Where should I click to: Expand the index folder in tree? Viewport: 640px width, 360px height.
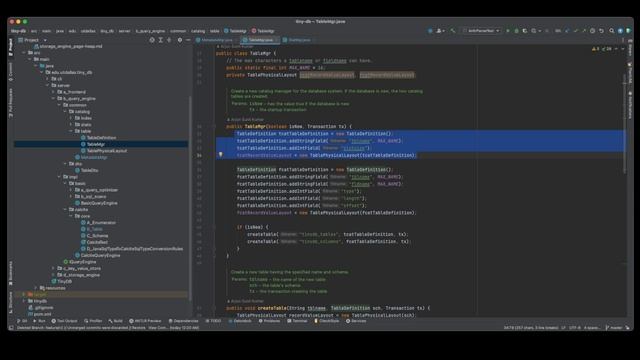(x=71, y=118)
